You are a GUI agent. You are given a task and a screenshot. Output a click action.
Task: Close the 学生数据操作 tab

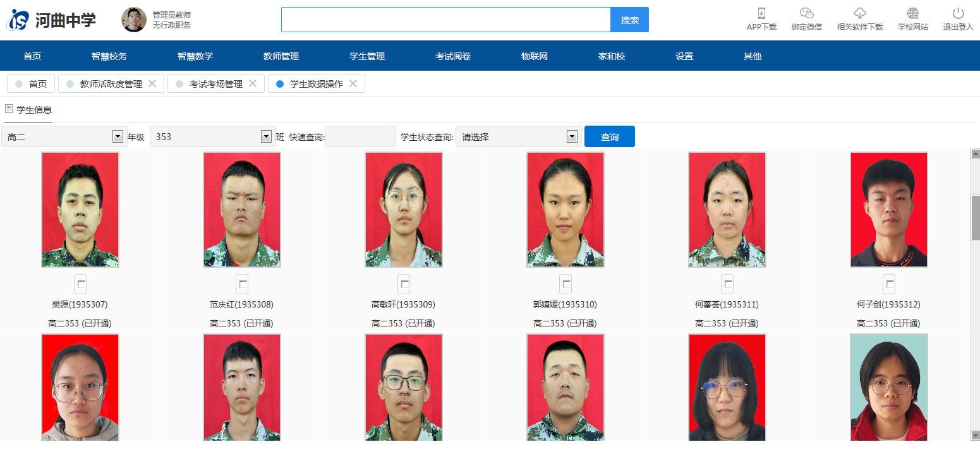point(353,83)
